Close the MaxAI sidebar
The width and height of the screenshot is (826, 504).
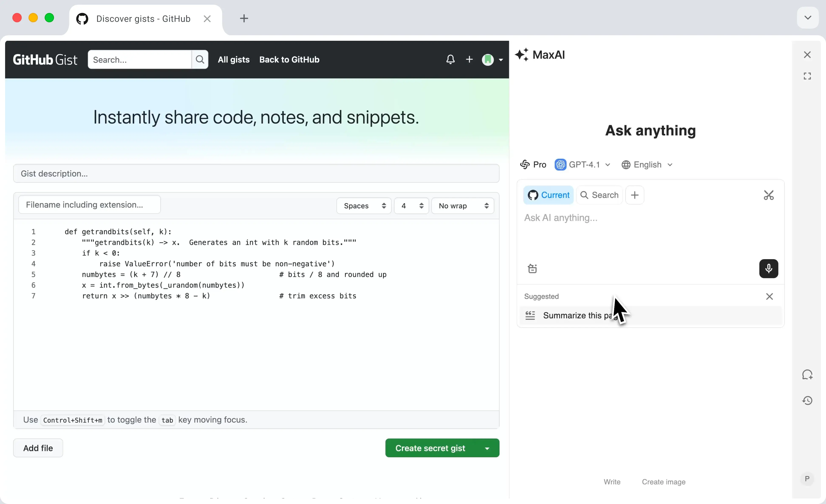(x=807, y=55)
